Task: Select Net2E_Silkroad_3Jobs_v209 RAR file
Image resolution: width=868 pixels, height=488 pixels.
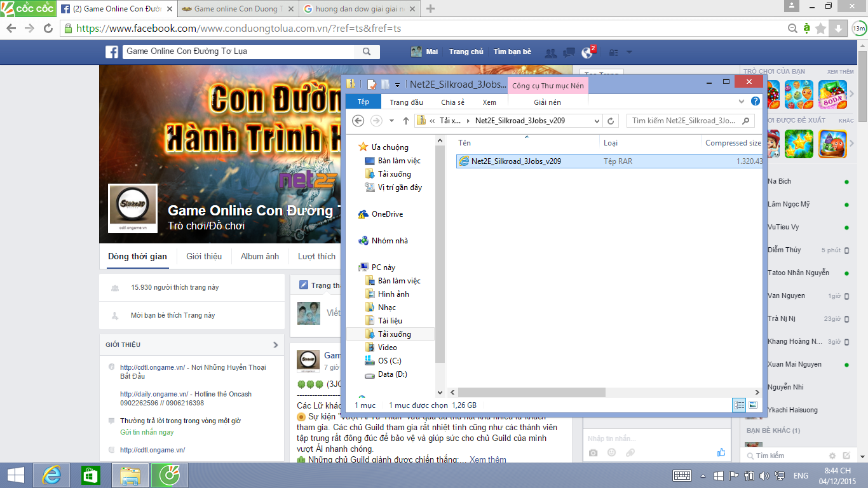Action: [x=610, y=161]
